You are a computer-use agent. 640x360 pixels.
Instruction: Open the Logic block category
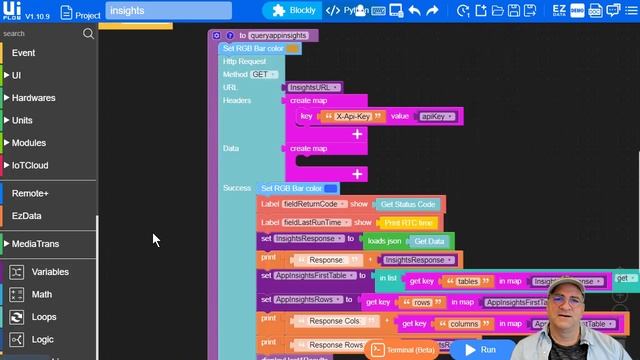click(42, 340)
